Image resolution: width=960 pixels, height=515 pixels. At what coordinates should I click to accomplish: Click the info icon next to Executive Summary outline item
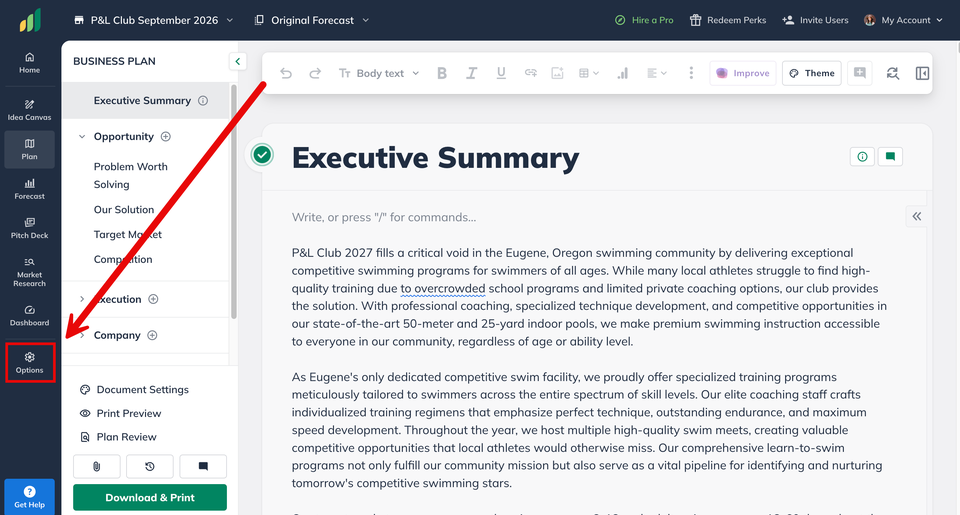pyautogui.click(x=203, y=100)
